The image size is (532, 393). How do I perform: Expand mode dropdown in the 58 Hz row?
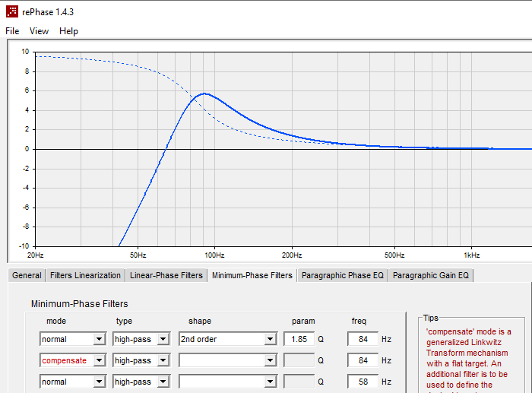(x=99, y=382)
